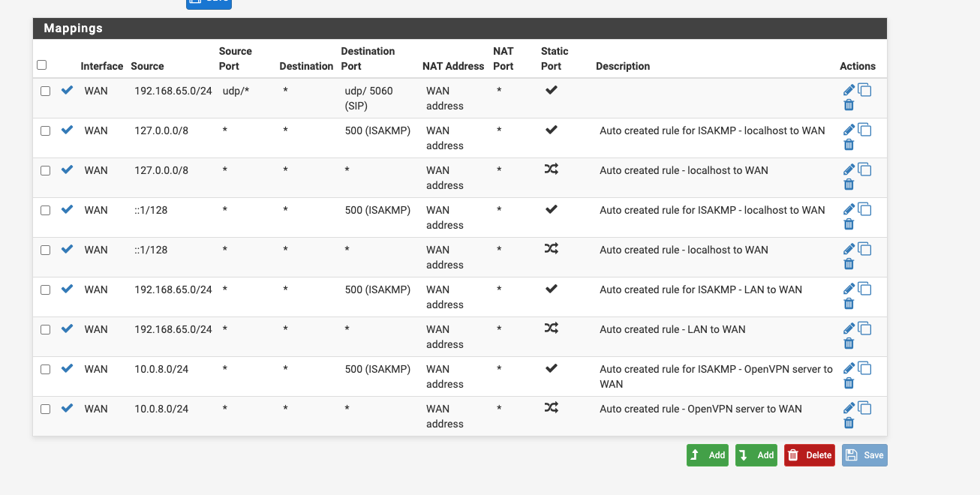
Task: Tick checkbox for ISAKMP - LAN to WAN
Action: point(45,289)
